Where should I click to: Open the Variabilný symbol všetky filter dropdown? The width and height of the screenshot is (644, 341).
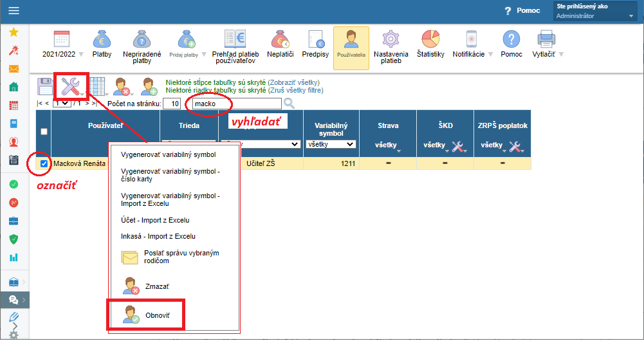[331, 145]
